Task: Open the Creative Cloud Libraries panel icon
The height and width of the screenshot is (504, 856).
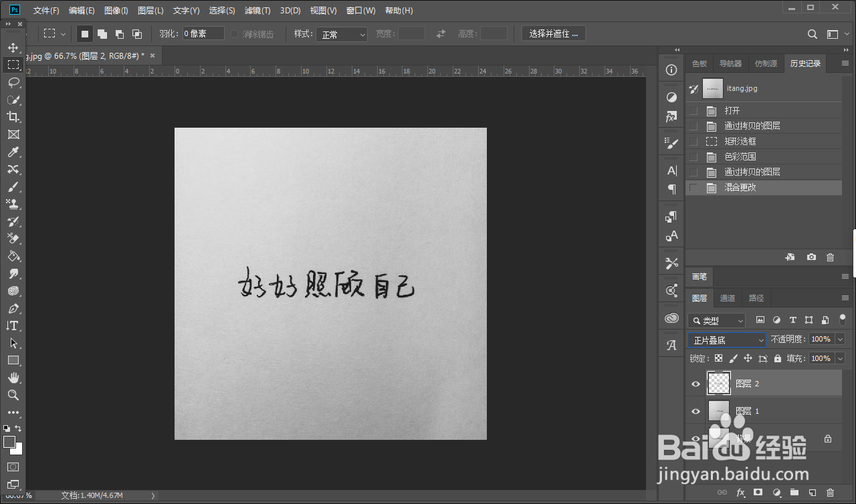Action: (672, 318)
